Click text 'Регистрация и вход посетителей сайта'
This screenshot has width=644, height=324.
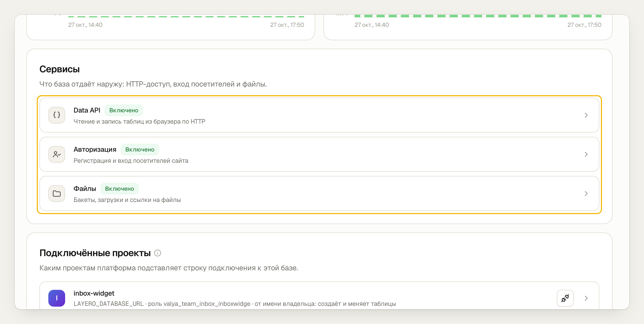pos(131,161)
